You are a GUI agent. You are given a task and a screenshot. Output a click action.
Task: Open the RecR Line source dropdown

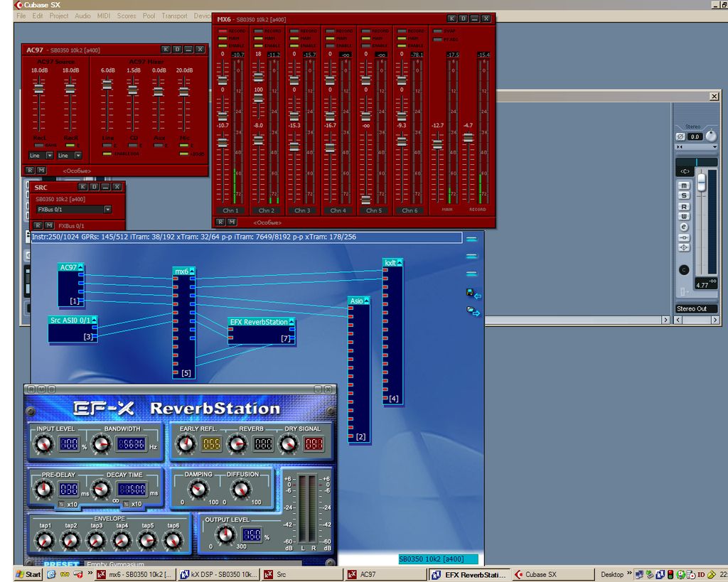(78, 156)
